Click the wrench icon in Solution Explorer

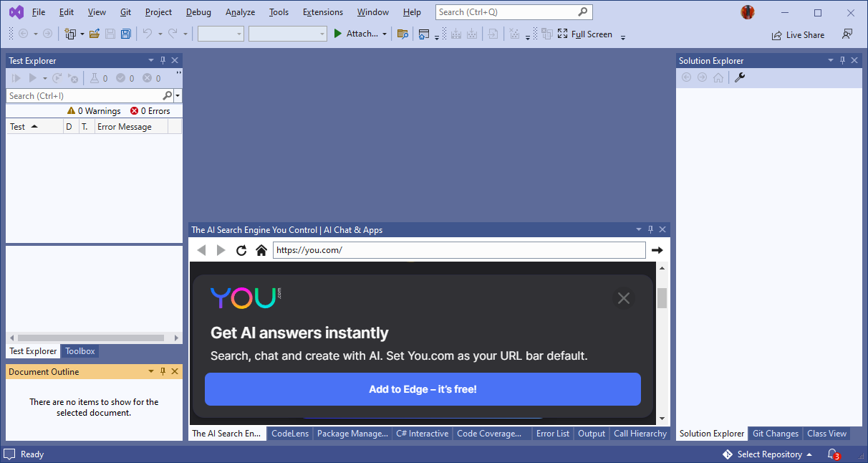[740, 77]
